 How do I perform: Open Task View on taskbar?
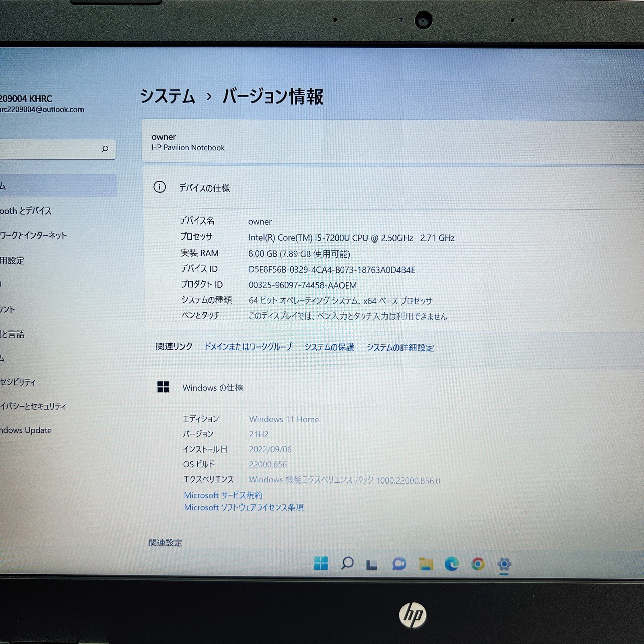click(372, 565)
